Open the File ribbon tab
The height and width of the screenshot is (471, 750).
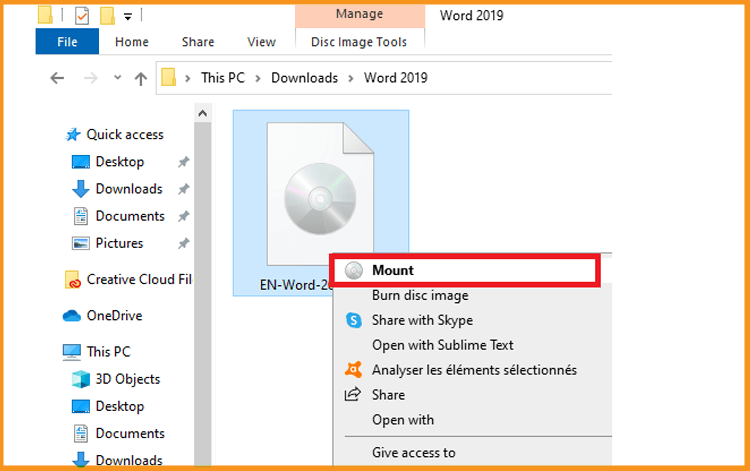click(67, 42)
